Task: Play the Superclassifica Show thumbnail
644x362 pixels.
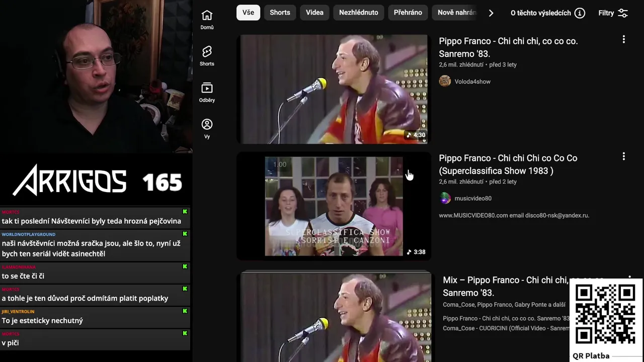Action: 334,206
